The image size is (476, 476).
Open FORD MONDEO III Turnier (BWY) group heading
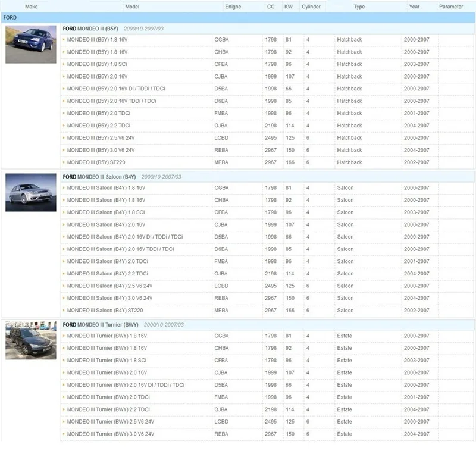[101, 325]
